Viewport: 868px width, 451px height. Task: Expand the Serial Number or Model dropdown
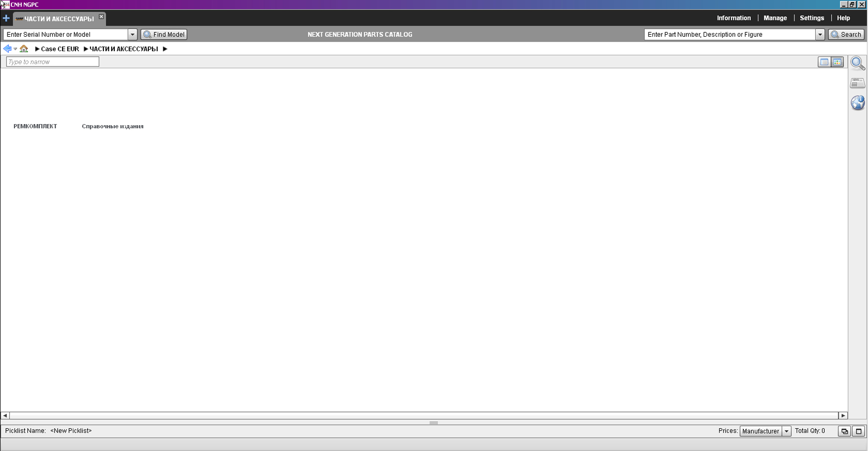point(133,34)
